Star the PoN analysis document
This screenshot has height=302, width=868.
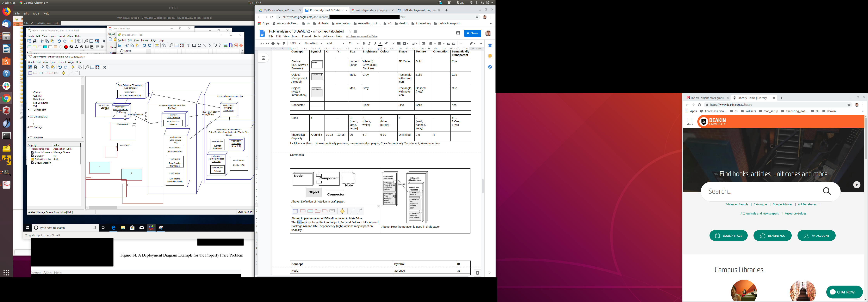[349, 31]
